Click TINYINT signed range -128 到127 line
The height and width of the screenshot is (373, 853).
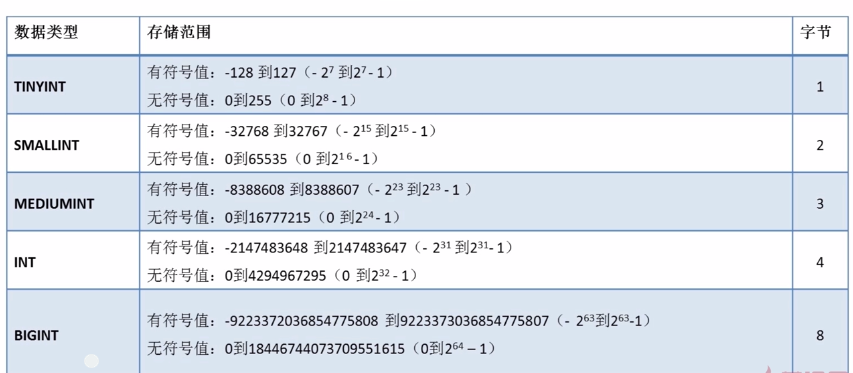point(270,73)
